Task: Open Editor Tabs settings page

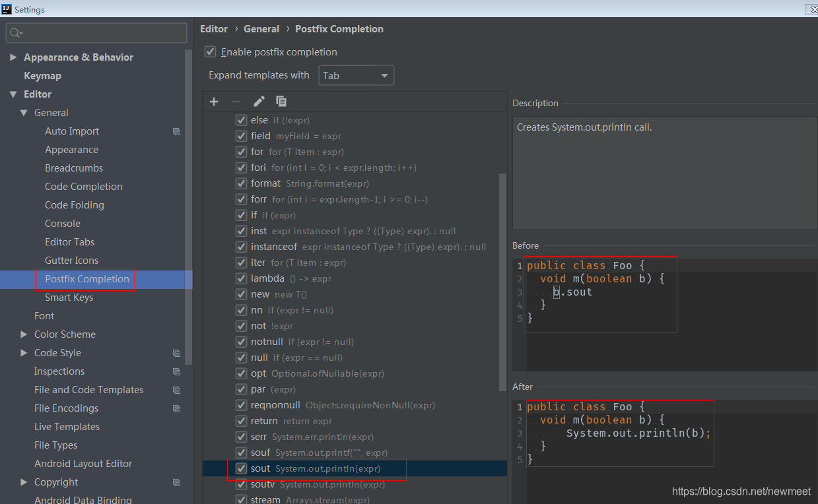Action: click(69, 242)
